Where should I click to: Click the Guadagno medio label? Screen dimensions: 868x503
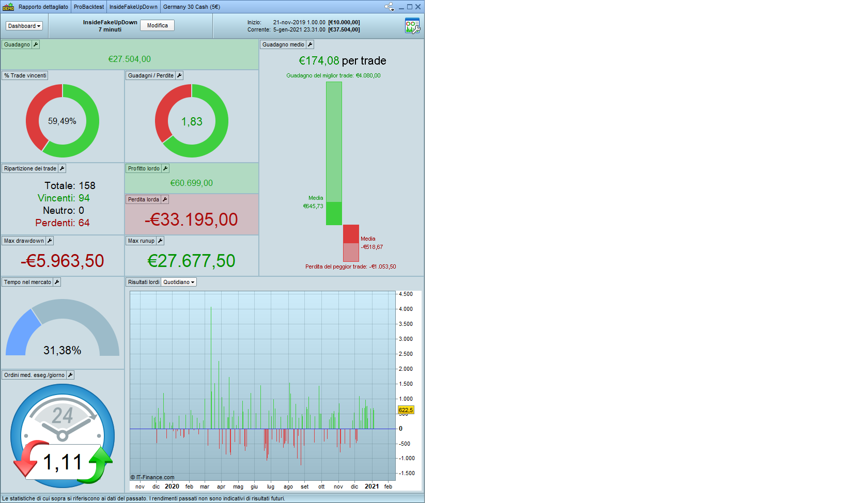coord(283,44)
